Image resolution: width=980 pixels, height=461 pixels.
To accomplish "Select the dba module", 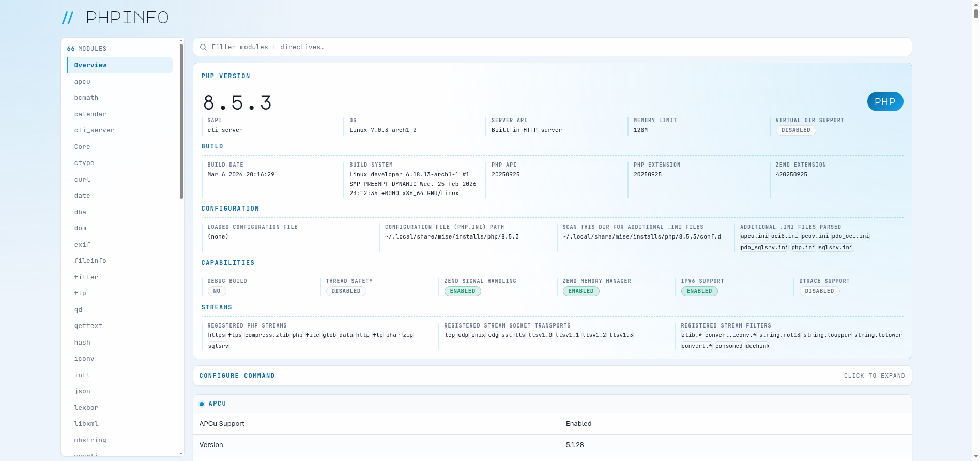I will coord(120,212).
